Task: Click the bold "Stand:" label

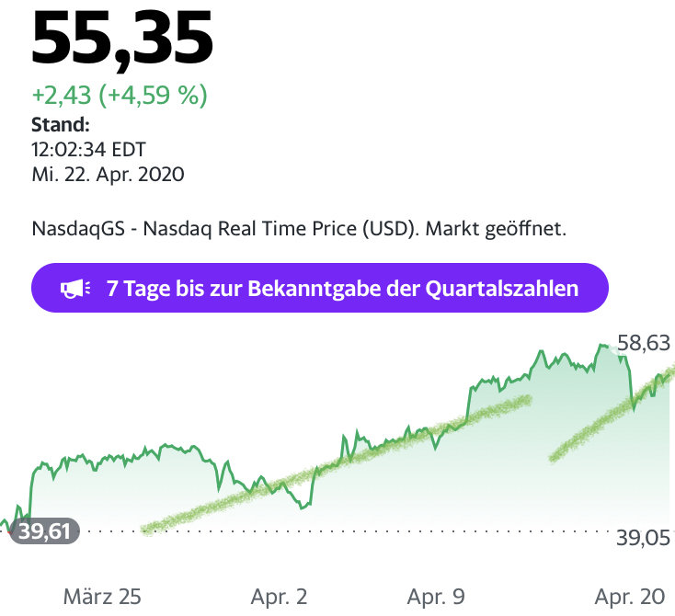Action: point(61,125)
